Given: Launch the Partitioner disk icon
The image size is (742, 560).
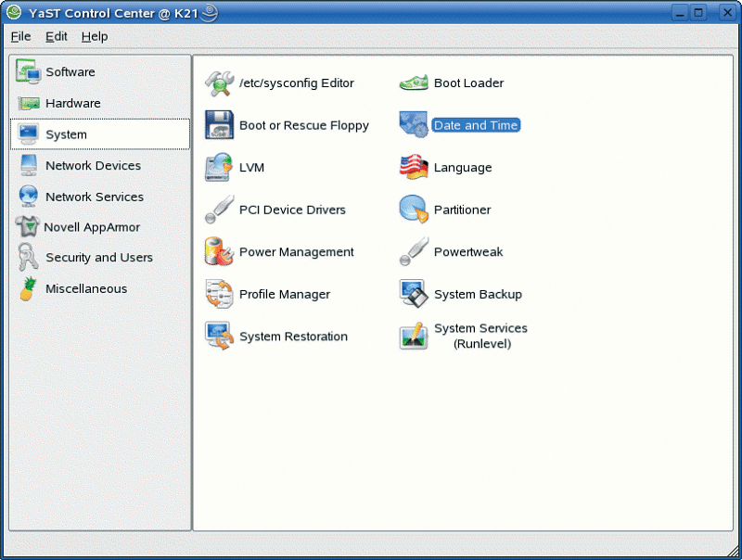Looking at the screenshot, I should (x=414, y=209).
